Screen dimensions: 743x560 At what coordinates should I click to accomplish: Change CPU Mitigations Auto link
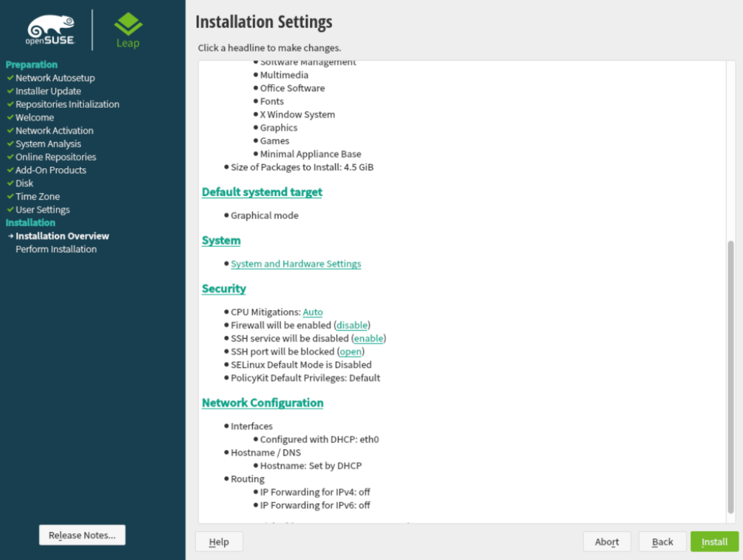click(313, 312)
